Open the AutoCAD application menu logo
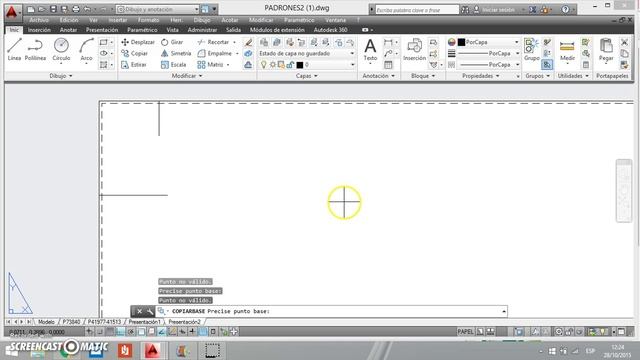 click(x=12, y=12)
